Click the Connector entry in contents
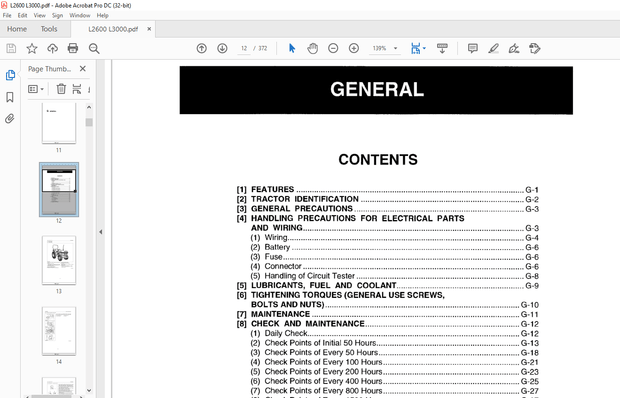This screenshot has width=620, height=398. click(394, 266)
